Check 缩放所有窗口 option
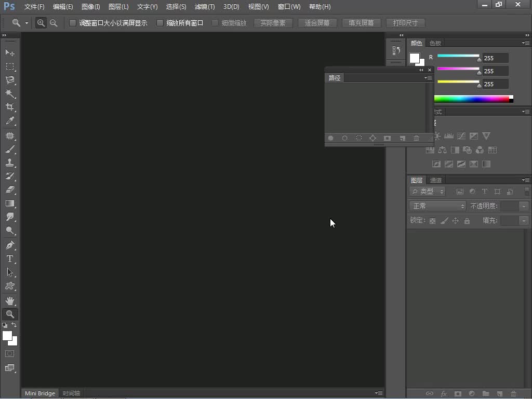Image resolution: width=532 pixels, height=399 pixels. pyautogui.click(x=160, y=23)
